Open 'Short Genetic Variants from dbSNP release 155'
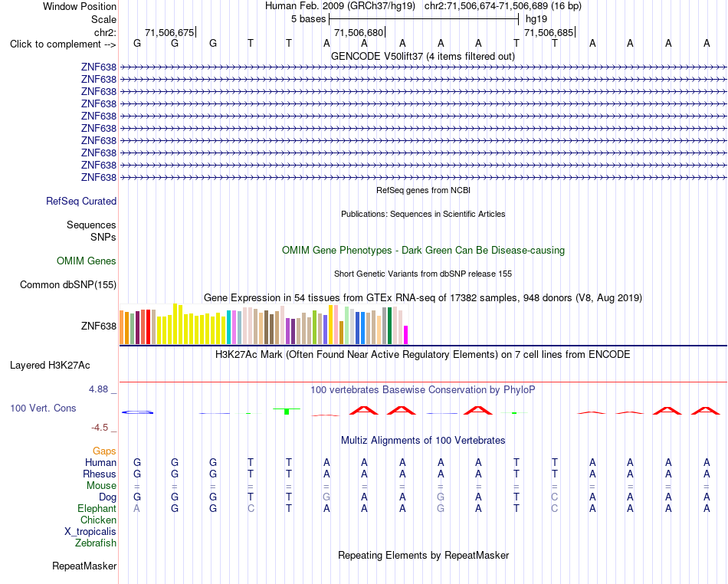Viewport: 728px width, 584px height. coord(423,274)
